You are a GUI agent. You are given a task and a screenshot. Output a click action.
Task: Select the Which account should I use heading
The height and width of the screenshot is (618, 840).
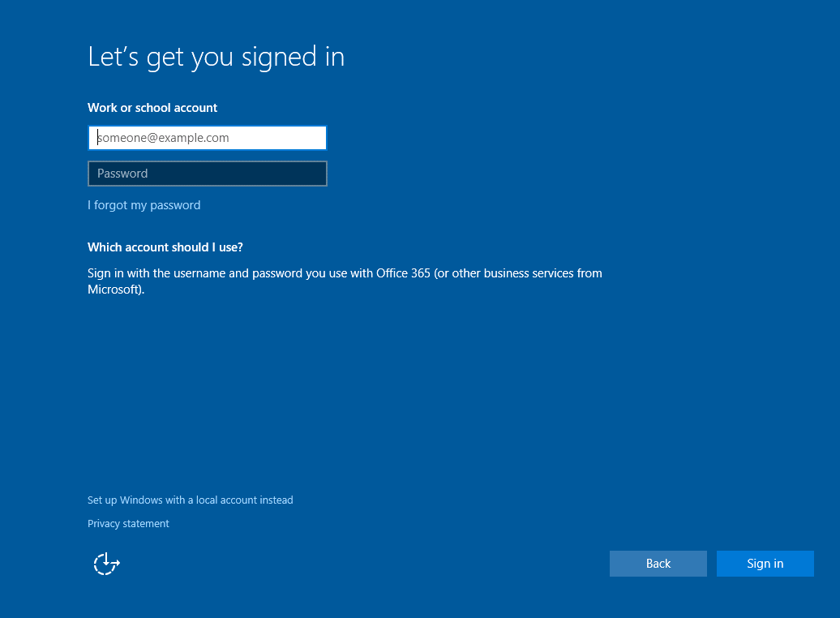click(165, 247)
